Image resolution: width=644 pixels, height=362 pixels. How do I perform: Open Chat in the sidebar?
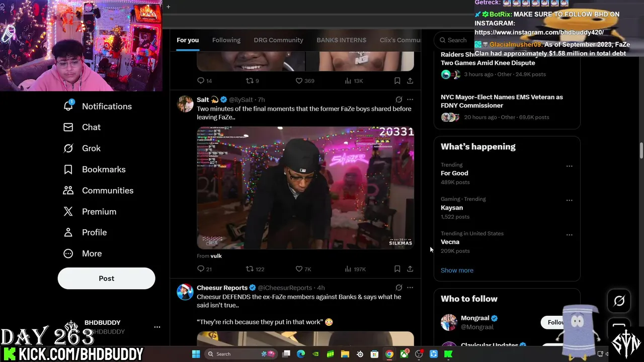click(x=82, y=127)
